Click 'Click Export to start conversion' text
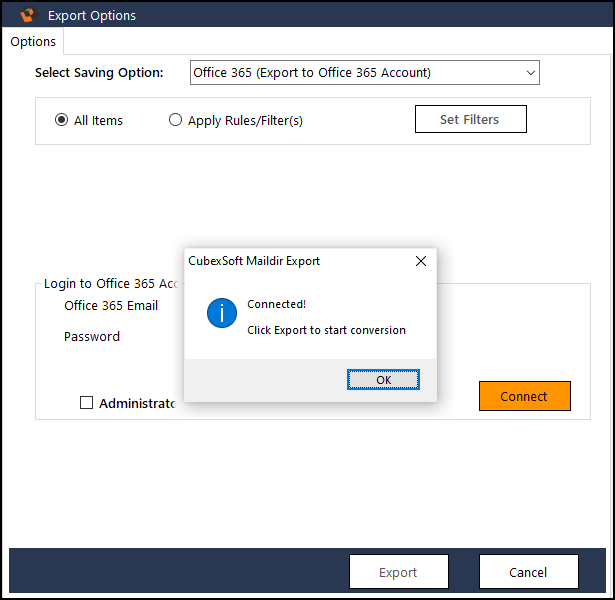615x600 pixels. coord(326,330)
